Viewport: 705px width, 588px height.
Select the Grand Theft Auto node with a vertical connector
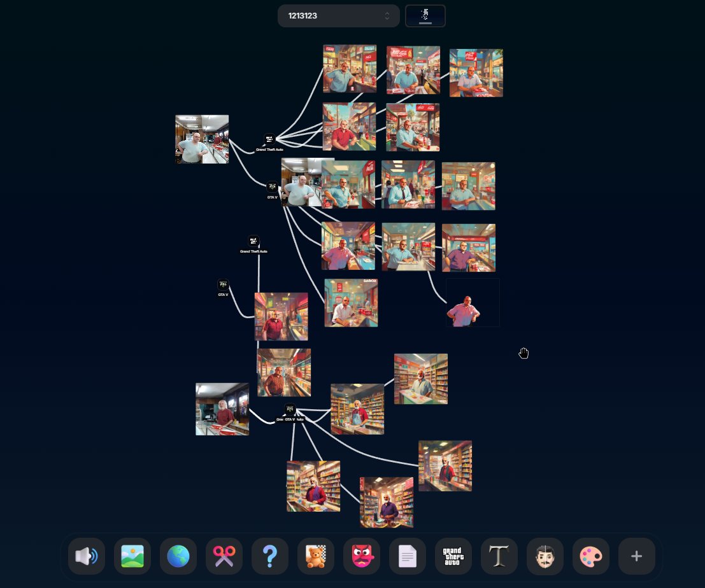click(x=253, y=241)
